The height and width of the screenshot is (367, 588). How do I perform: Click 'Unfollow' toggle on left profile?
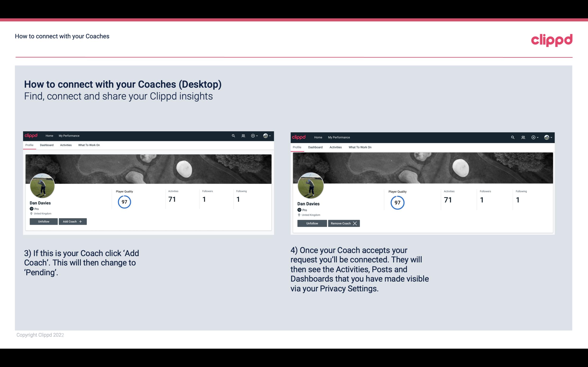coord(44,221)
